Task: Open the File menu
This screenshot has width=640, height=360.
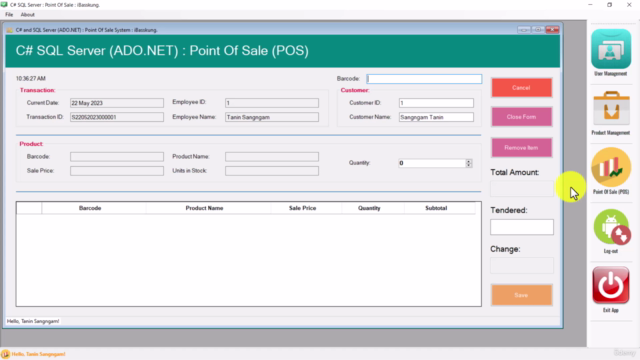Action: (x=9, y=15)
